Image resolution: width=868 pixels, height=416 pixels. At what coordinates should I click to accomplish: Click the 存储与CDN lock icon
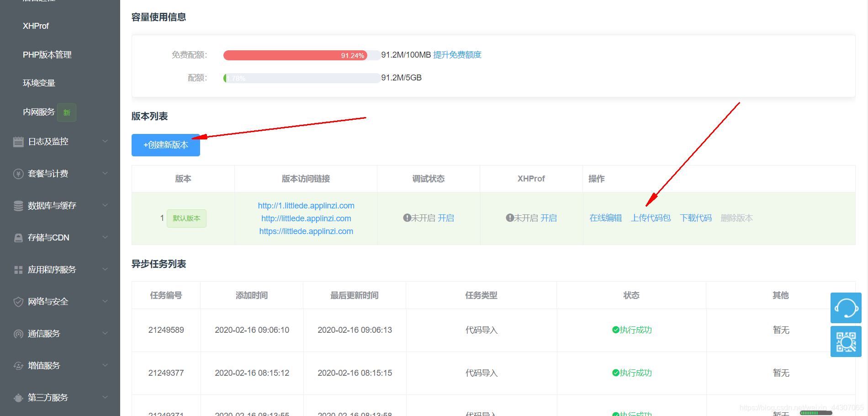coord(18,237)
